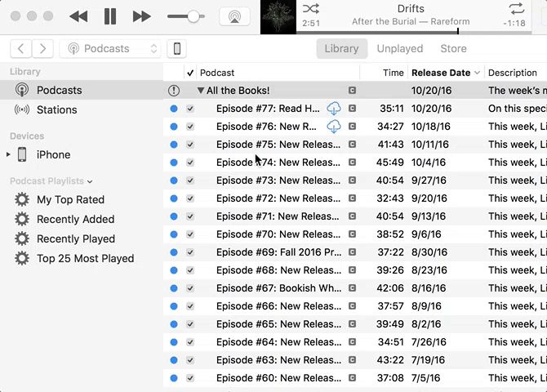Click the checkmark column header
Image resolution: width=547 pixels, height=392 pixels.
190,73
